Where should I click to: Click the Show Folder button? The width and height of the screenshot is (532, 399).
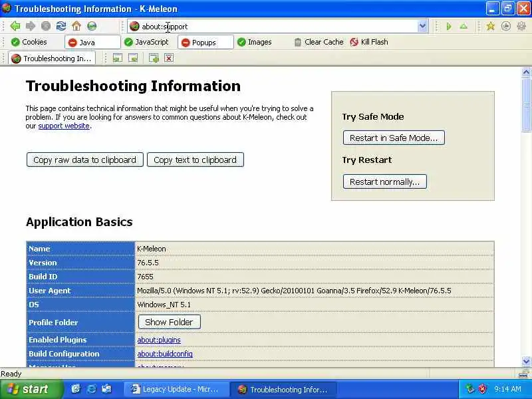(169, 322)
